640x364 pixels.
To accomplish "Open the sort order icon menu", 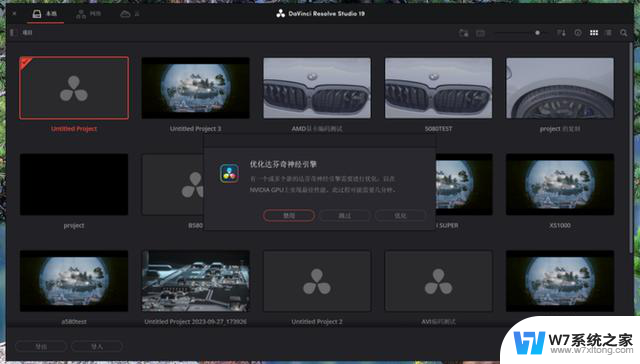I will coord(561,33).
